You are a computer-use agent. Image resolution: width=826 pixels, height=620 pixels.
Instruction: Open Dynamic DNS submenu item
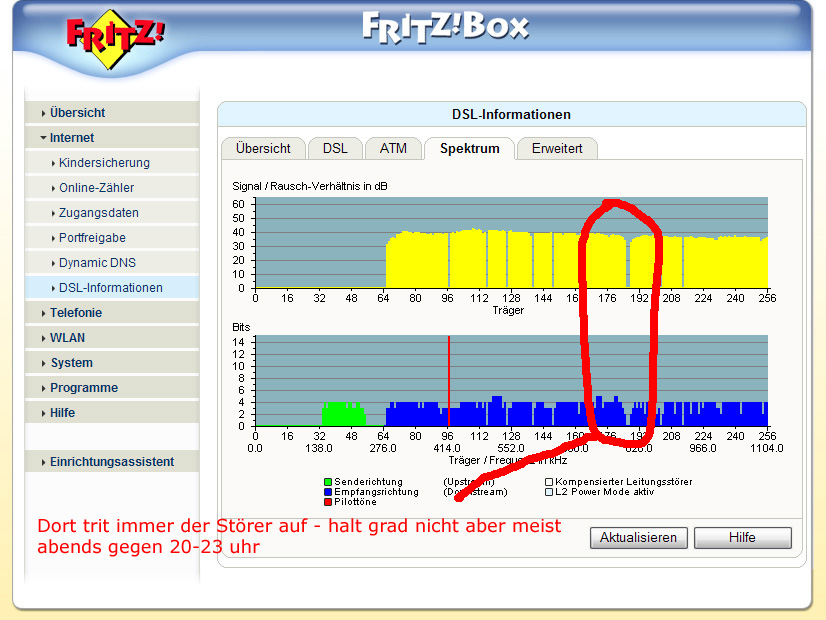pos(112,262)
